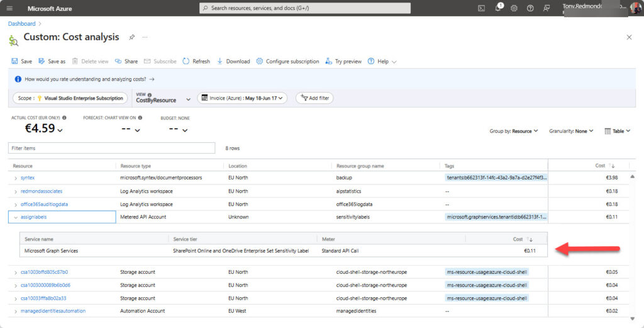Open the CostByResource view dropdown
Image resolution: width=644 pixels, height=328 pixels.
(x=163, y=98)
